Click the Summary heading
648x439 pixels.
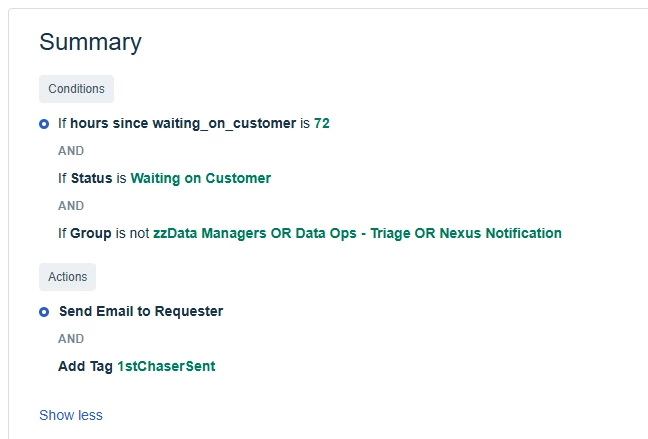pos(90,42)
